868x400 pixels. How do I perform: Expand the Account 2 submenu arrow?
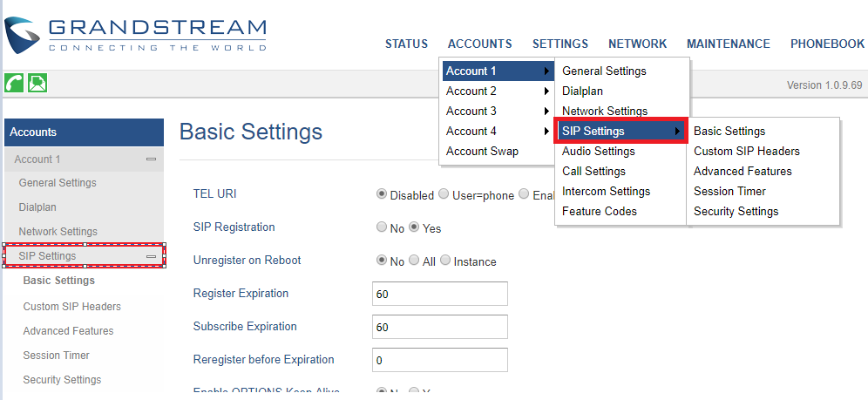(546, 92)
